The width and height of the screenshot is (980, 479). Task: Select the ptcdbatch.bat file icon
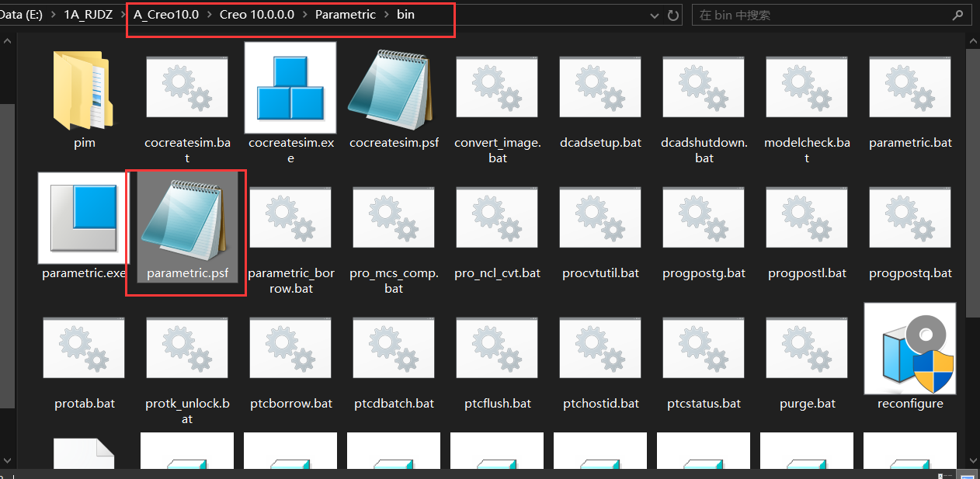pos(394,349)
